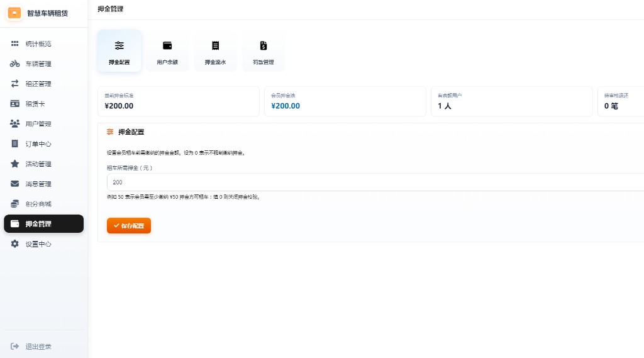Open 用户管理 menu item

(43, 124)
